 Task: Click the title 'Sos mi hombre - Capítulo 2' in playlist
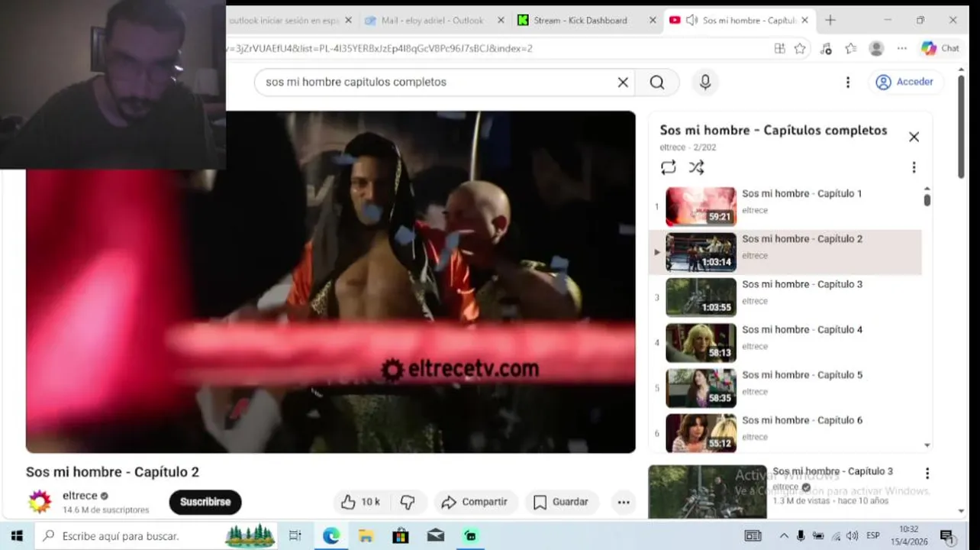coord(802,239)
